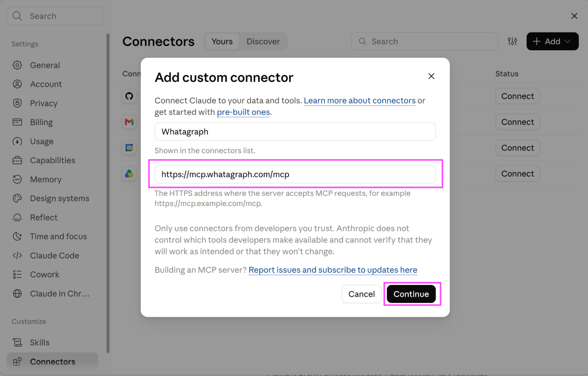The height and width of the screenshot is (376, 588).
Task: Open the Account settings page
Action: click(x=52, y=84)
